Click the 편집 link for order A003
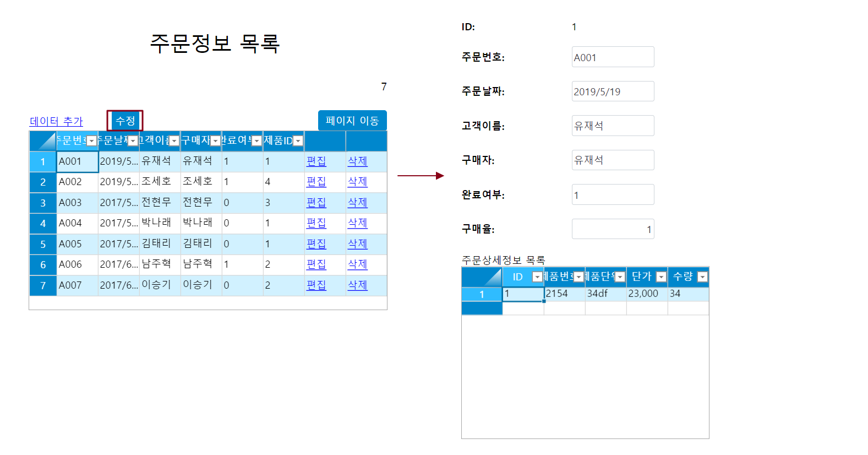 tap(316, 203)
